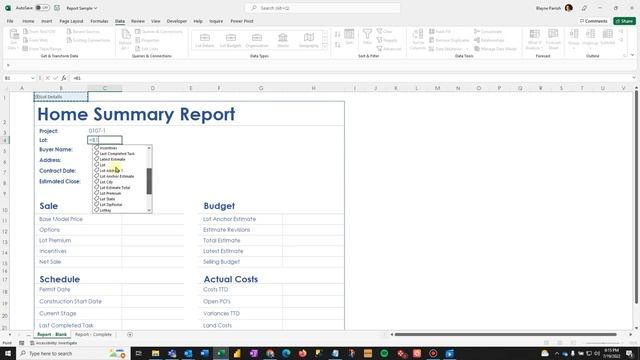Toggle the Filter funnel button
The height and width of the screenshot is (360, 640).
[x=367, y=37]
